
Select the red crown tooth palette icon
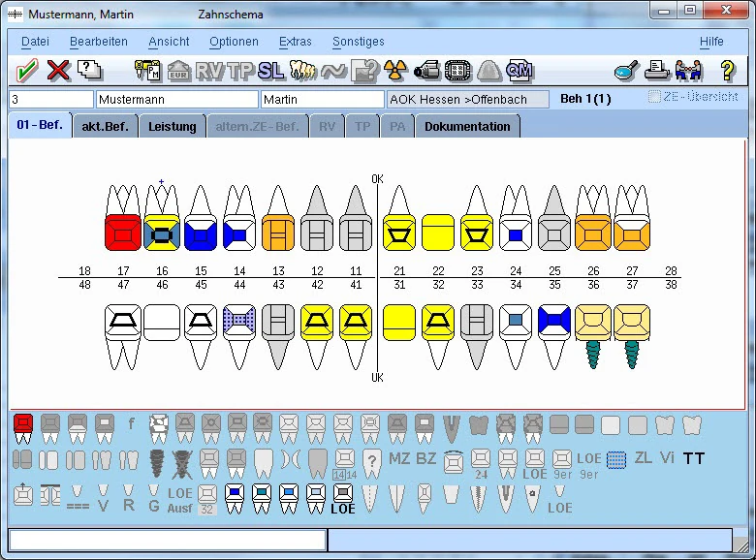(23, 428)
